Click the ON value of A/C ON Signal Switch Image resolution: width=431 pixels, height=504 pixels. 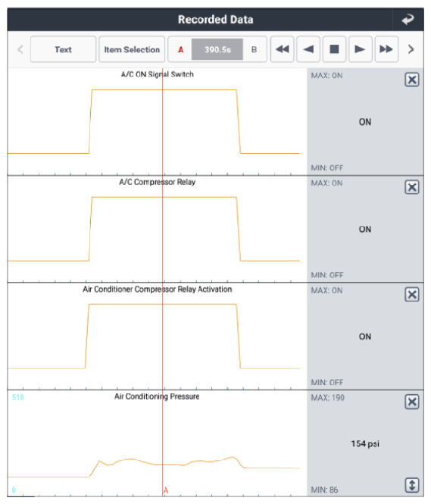pos(365,122)
